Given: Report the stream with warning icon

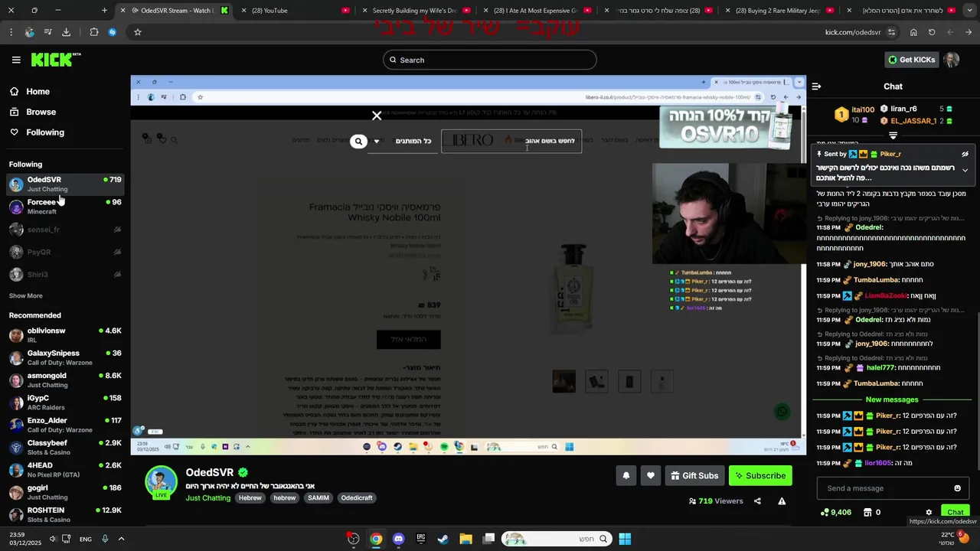Looking at the screenshot, I should point(782,501).
